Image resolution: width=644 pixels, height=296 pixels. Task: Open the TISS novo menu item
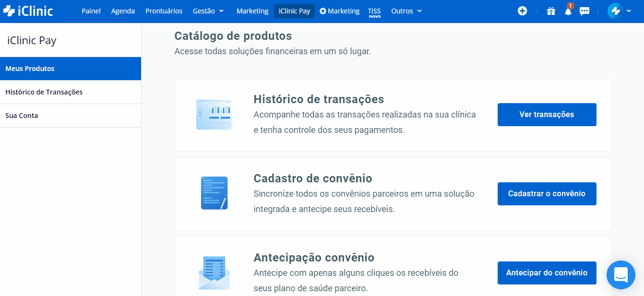pos(374,12)
